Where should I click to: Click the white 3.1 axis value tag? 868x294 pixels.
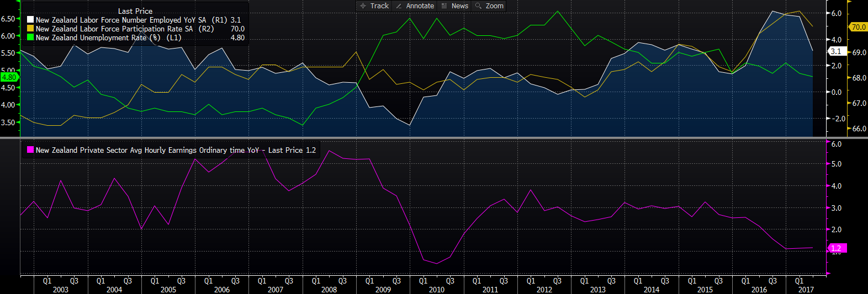click(x=837, y=51)
